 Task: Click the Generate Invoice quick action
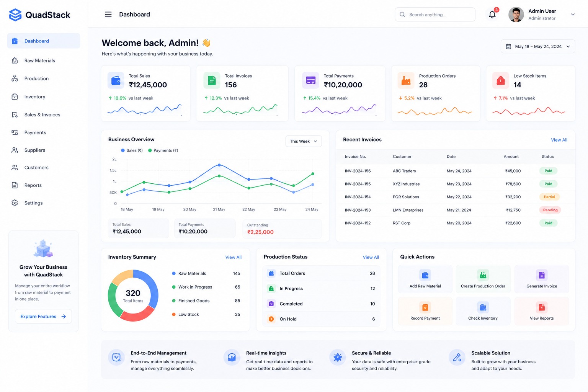coord(542,279)
